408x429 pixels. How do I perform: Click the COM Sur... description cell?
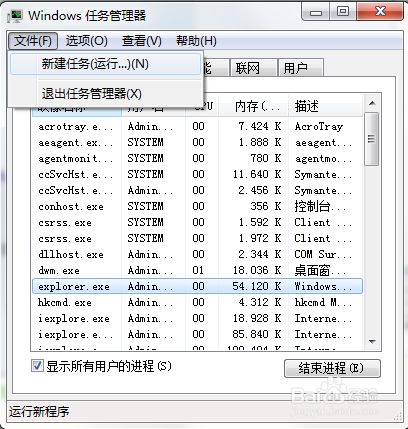(323, 254)
